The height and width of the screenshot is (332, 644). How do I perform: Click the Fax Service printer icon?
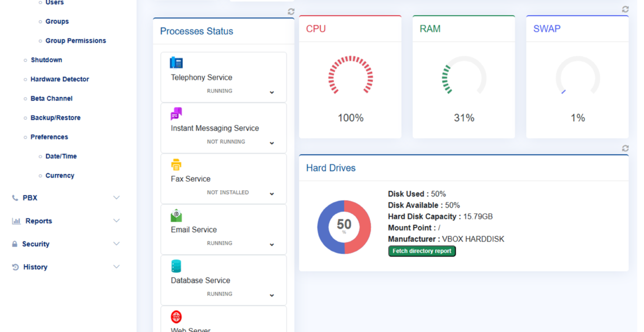pyautogui.click(x=176, y=164)
